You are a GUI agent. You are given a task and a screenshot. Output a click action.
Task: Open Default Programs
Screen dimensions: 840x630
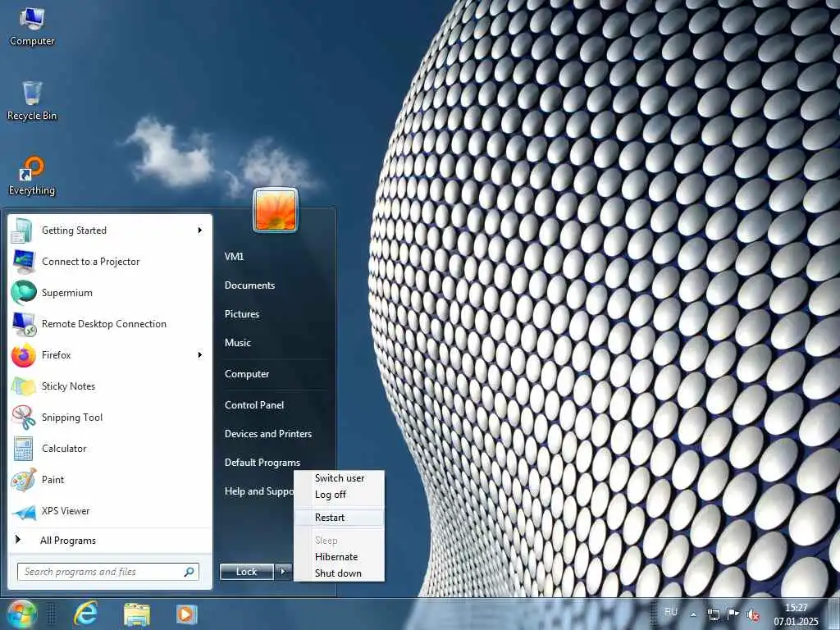(x=262, y=463)
